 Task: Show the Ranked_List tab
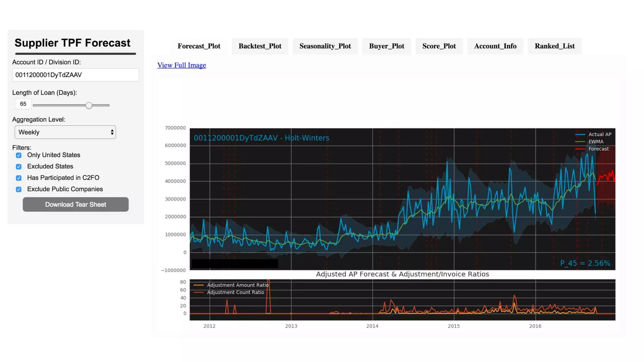(554, 46)
